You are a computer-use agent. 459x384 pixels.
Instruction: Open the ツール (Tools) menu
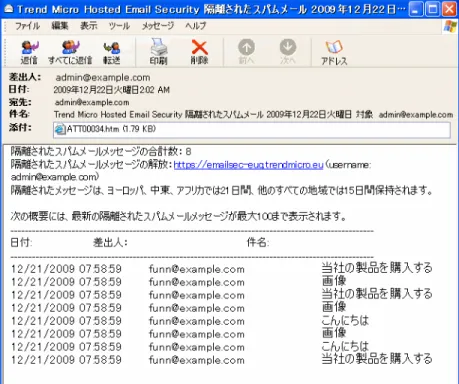(119, 26)
